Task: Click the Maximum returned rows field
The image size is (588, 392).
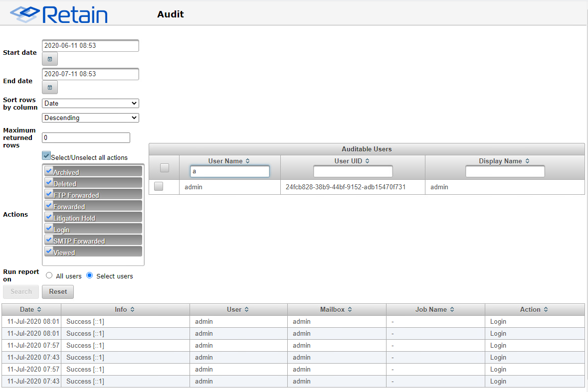Action: click(x=86, y=137)
